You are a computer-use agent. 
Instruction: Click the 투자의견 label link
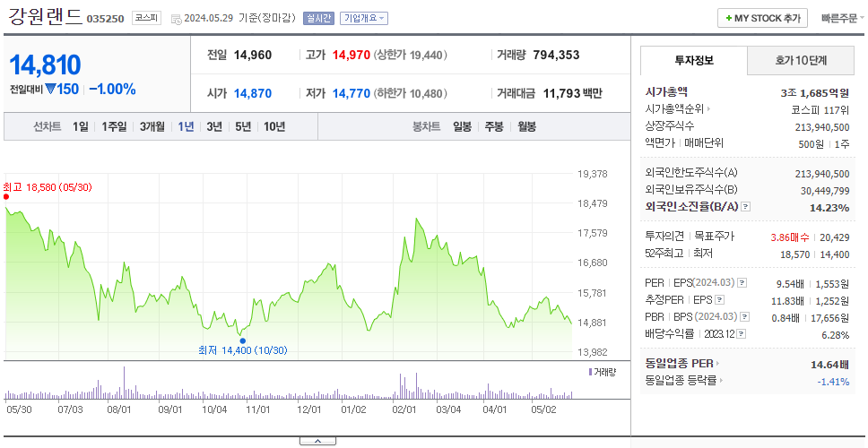click(664, 237)
